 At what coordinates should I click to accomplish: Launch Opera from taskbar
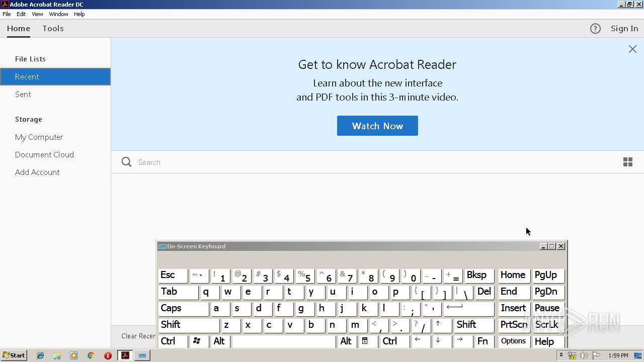pyautogui.click(x=108, y=355)
